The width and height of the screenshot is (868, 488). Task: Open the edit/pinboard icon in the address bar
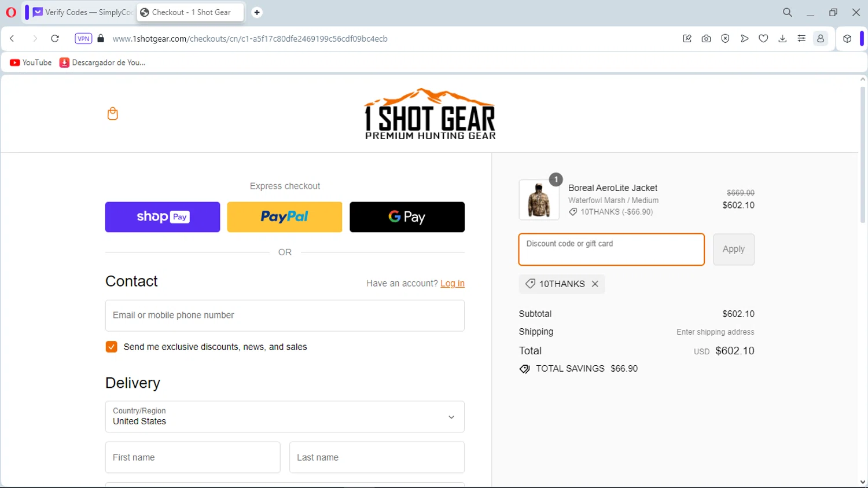click(687, 39)
